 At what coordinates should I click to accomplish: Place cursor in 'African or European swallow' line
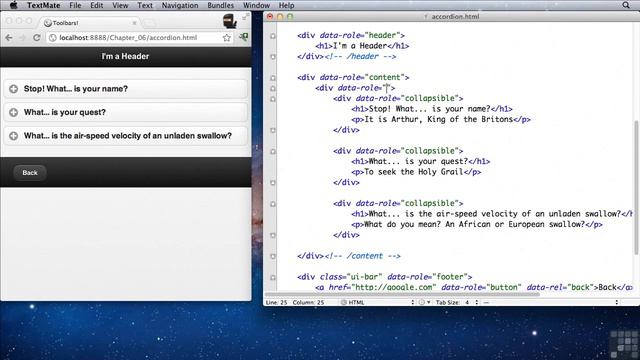[x=476, y=224]
